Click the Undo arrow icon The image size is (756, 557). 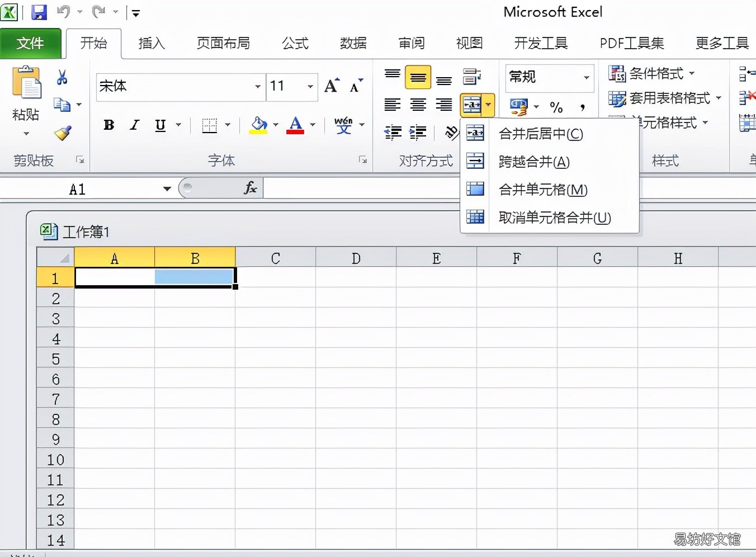click(64, 11)
